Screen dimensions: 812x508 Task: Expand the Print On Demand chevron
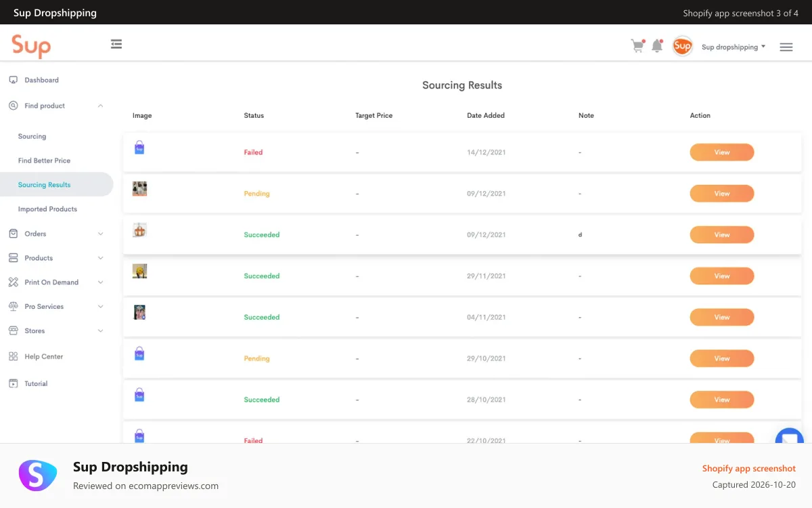[100, 282]
